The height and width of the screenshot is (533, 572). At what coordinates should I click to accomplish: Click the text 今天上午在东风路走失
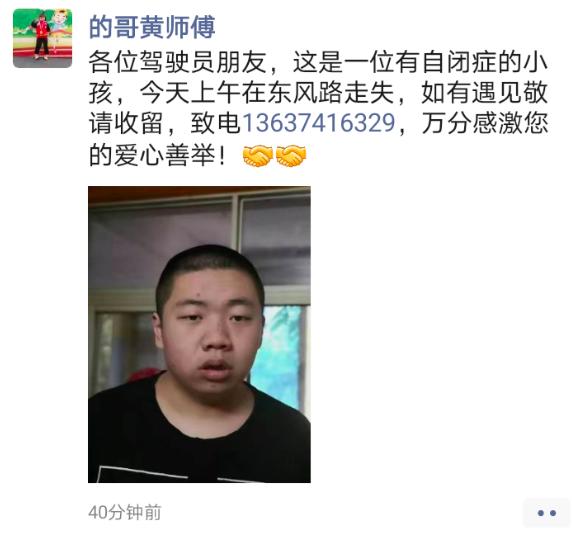(267, 92)
